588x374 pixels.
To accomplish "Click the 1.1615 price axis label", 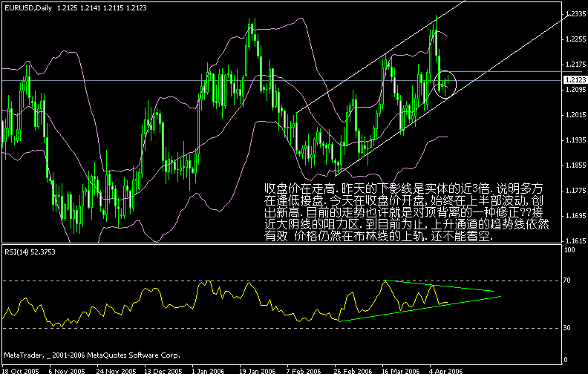I will coord(575,240).
